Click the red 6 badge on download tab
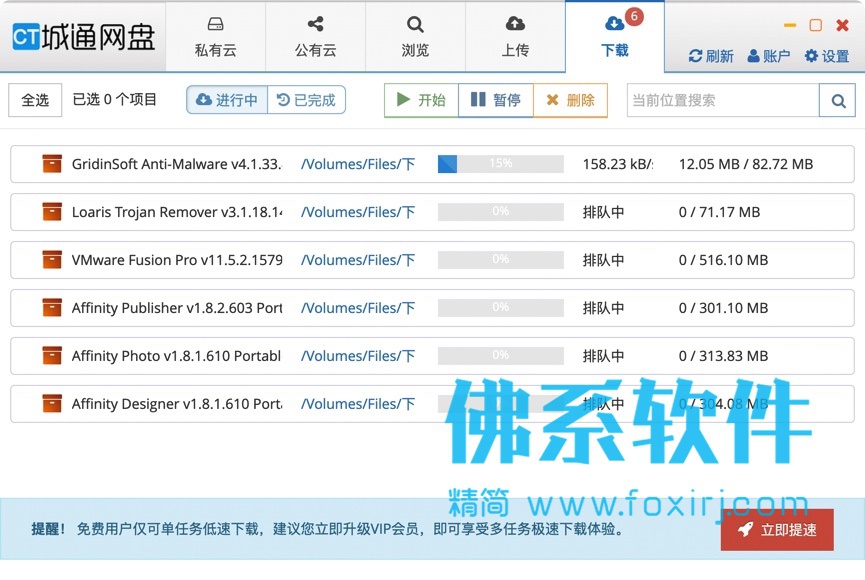 [x=634, y=17]
